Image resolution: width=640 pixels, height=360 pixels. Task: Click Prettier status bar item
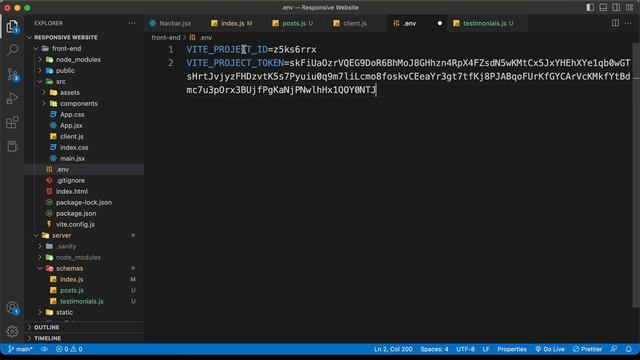[x=587, y=349]
